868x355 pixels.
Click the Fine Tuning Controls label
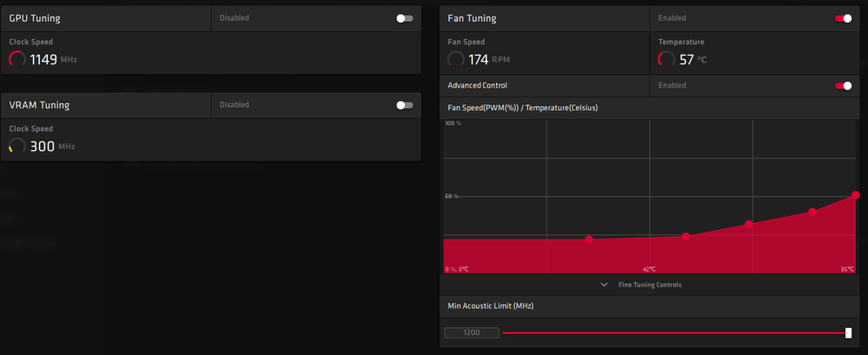[x=649, y=285]
